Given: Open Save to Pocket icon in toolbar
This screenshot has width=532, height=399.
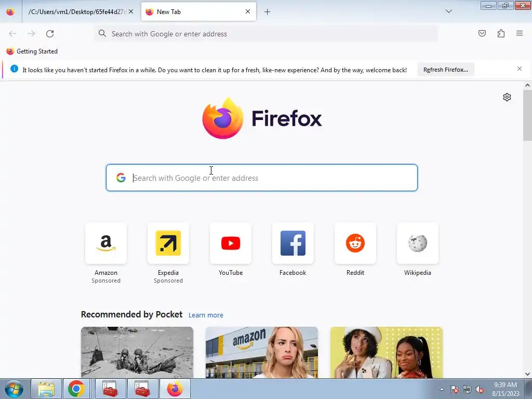Looking at the screenshot, I should 482,33.
